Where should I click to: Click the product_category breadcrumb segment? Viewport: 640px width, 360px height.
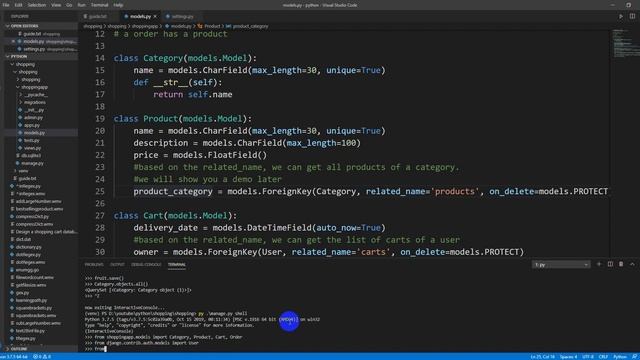tap(250, 26)
